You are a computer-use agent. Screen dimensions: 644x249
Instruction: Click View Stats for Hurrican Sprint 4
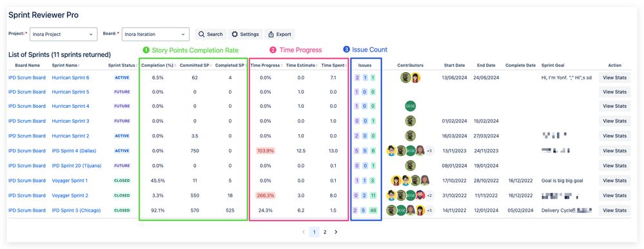coord(614,106)
